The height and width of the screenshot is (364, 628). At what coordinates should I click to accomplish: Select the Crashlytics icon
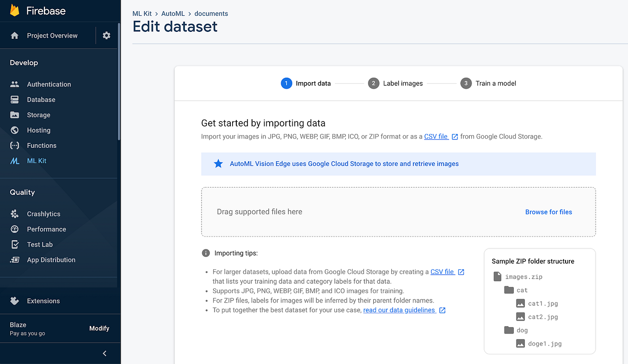(14, 213)
